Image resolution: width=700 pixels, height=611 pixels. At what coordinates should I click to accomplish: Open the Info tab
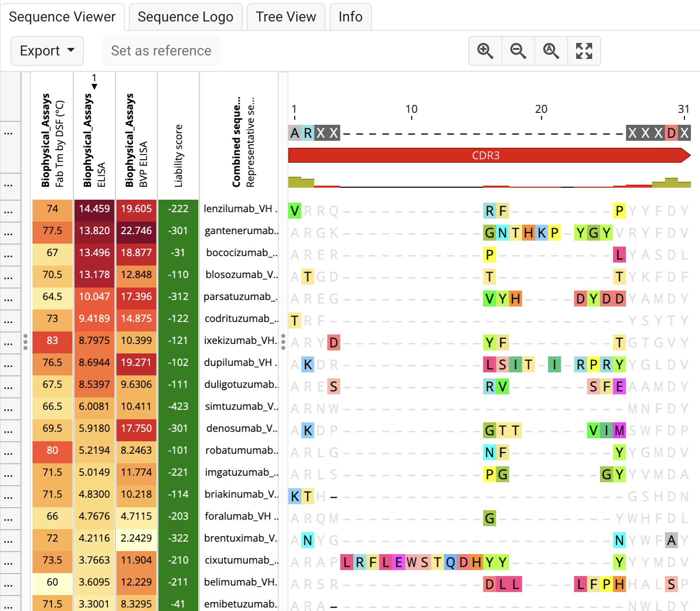pyautogui.click(x=350, y=17)
